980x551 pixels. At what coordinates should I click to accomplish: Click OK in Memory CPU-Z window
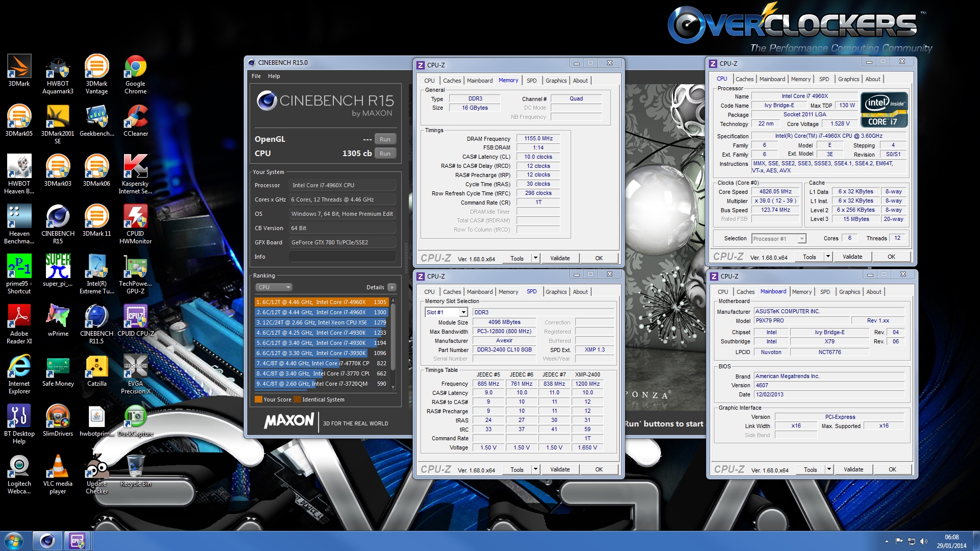(599, 258)
